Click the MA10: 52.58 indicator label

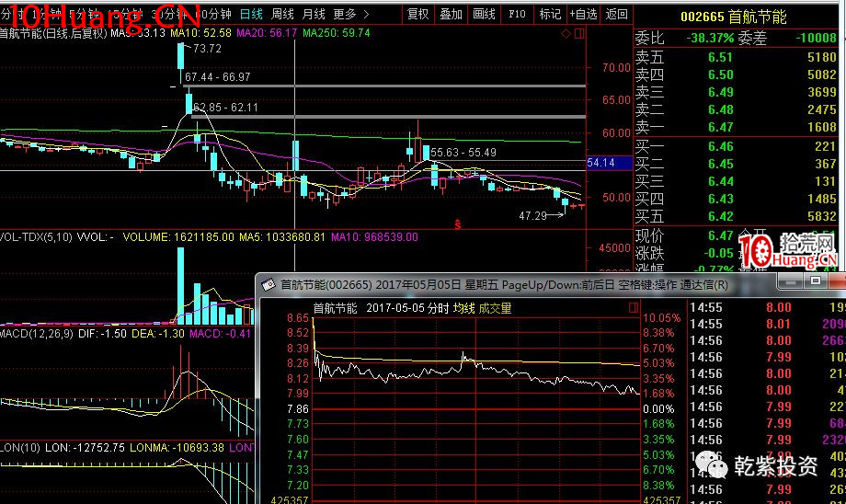(200, 33)
